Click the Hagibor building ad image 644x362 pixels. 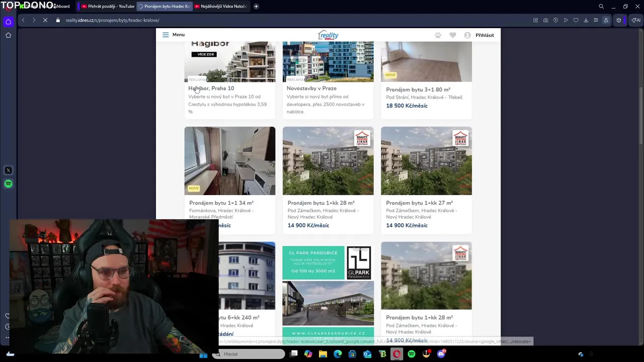pos(230,62)
